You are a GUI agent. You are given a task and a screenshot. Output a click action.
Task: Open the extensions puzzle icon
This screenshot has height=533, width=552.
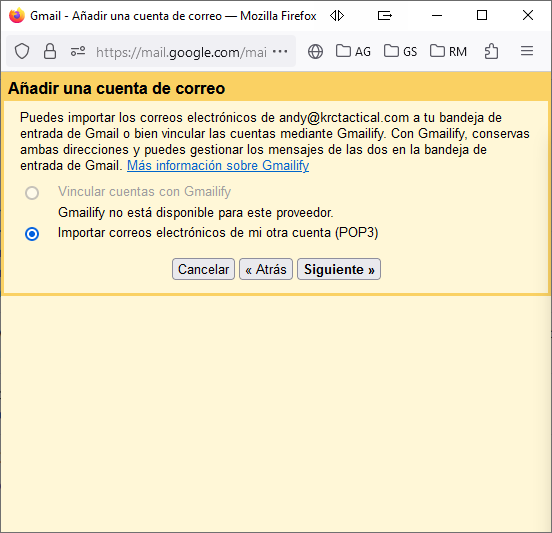[491, 51]
